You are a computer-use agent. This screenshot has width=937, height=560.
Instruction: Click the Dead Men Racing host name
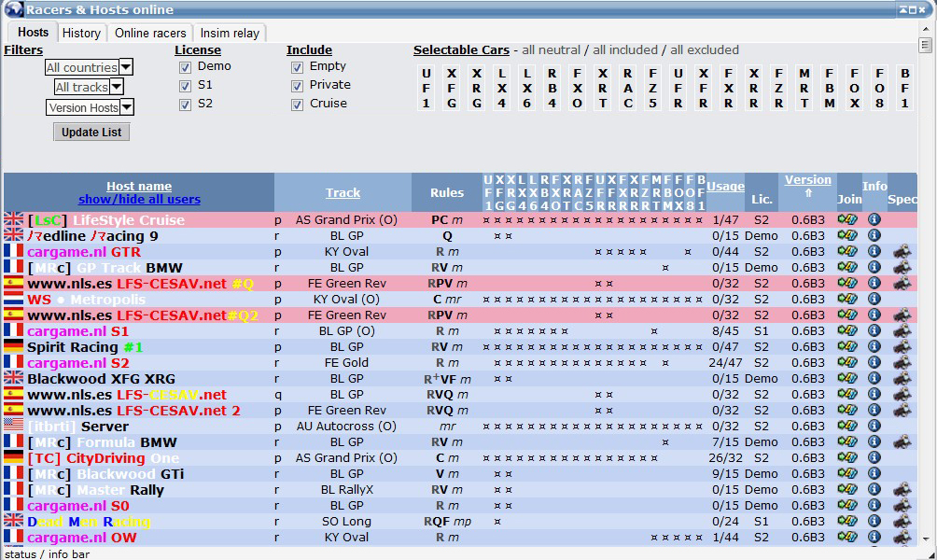89,521
